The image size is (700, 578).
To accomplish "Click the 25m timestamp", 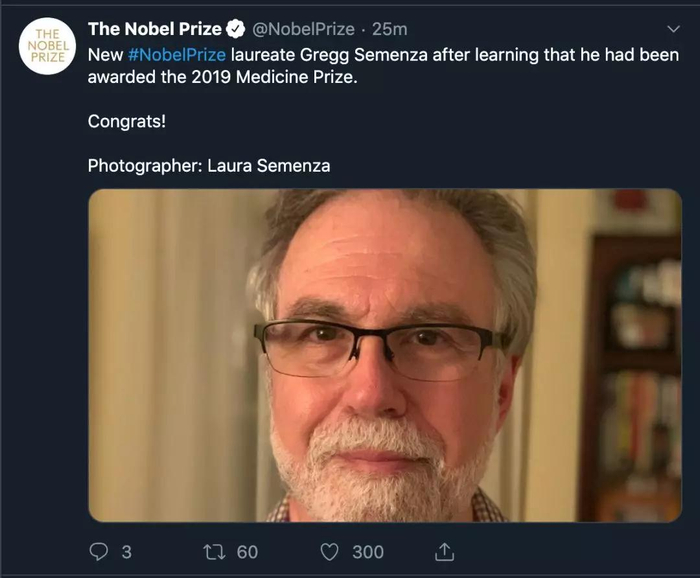I will click(x=389, y=29).
